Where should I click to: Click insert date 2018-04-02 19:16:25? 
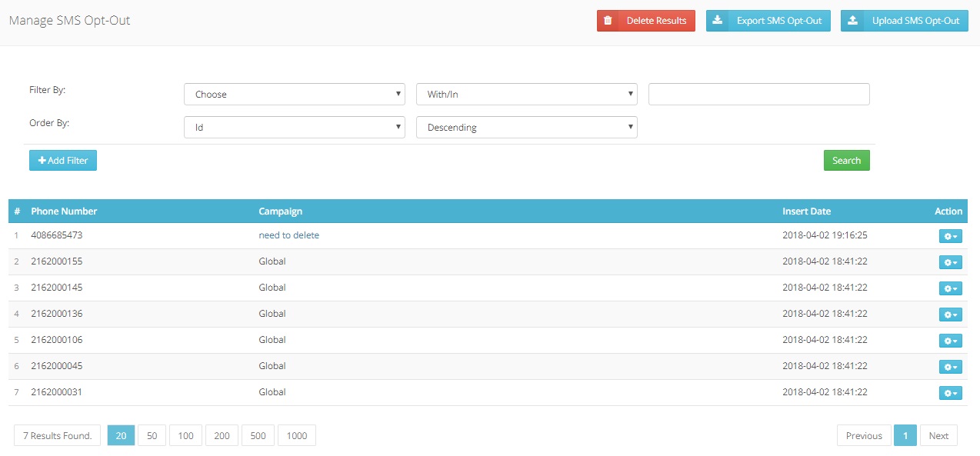click(825, 235)
